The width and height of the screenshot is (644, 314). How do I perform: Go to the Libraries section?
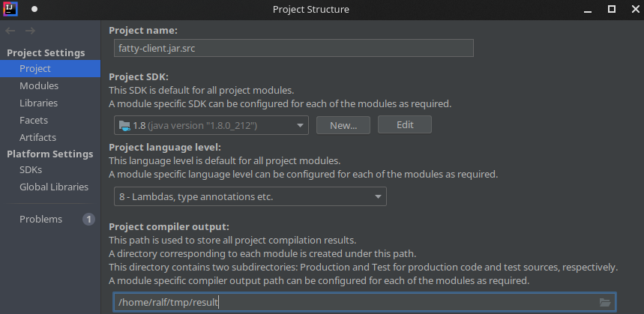pyautogui.click(x=39, y=103)
